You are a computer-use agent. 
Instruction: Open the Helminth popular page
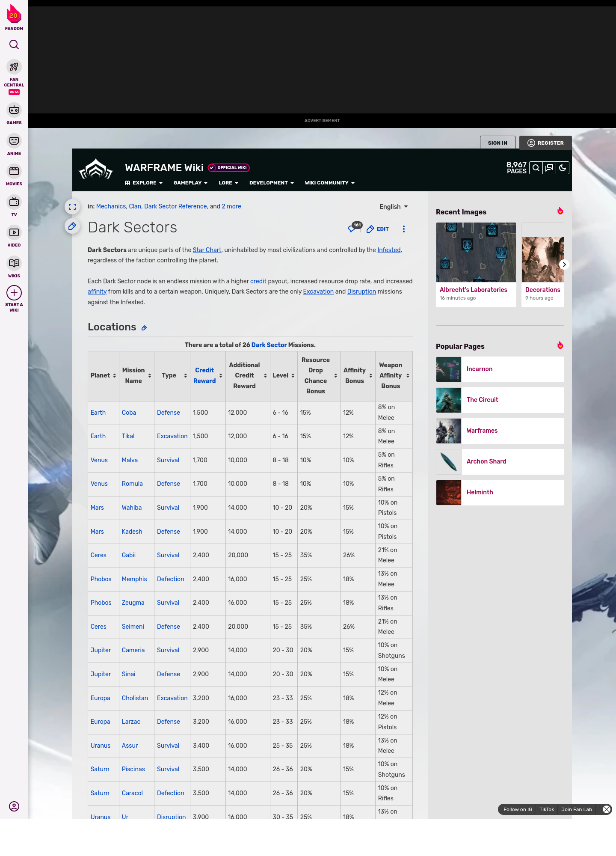[500, 493]
